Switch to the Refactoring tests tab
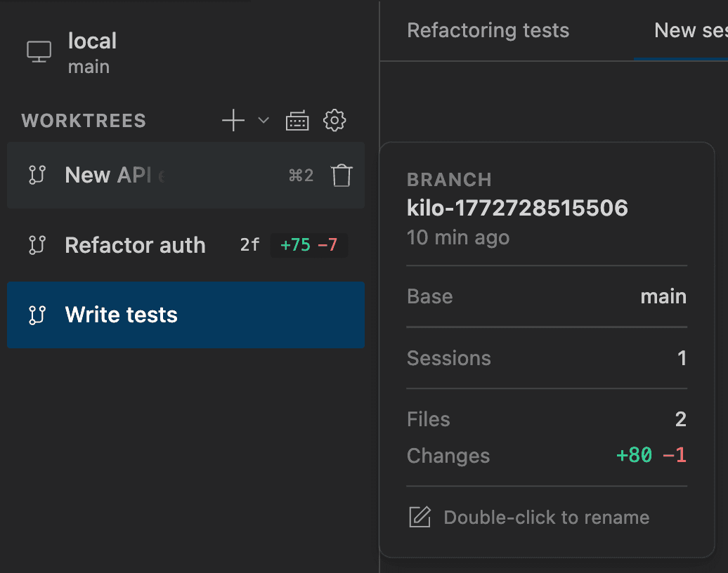The width and height of the screenshot is (728, 573). (x=488, y=30)
